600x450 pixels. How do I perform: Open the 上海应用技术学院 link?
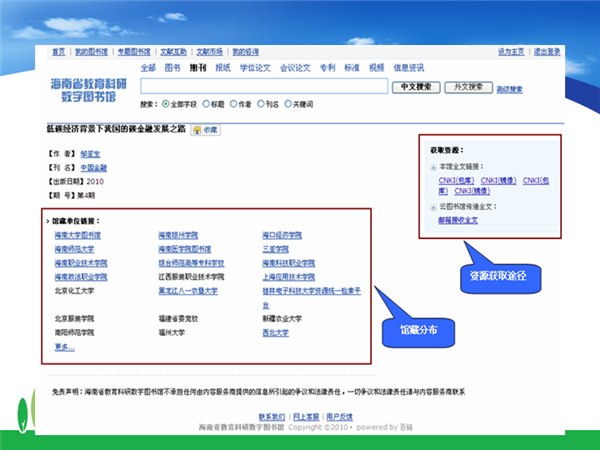coord(289,277)
